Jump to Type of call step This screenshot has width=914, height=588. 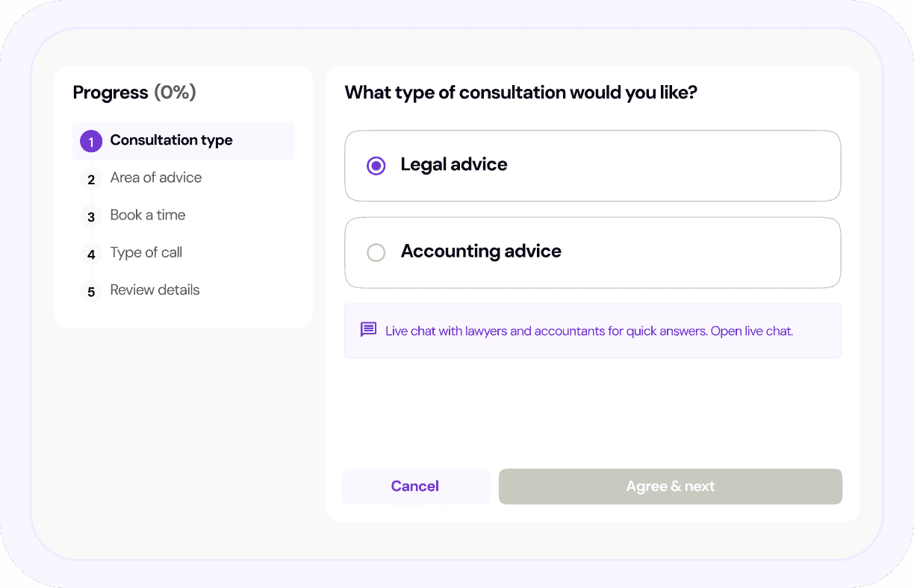tap(146, 252)
